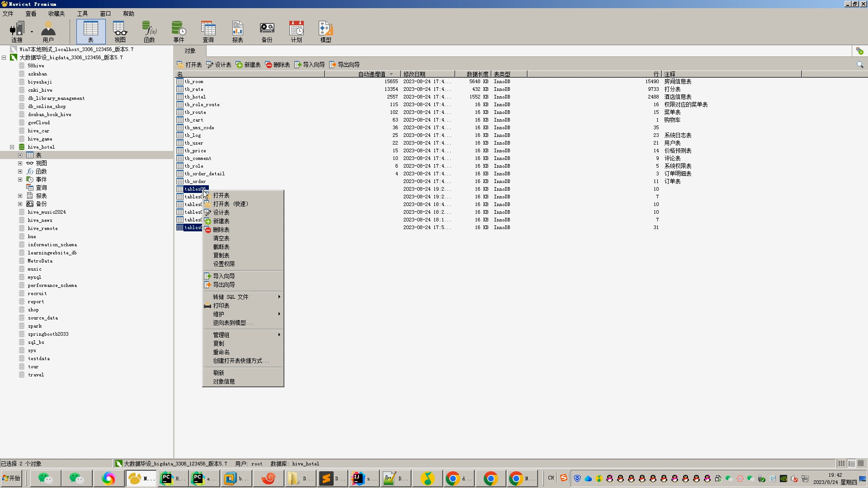Image resolution: width=868 pixels, height=488 pixels.
Task: Open the Model toolbar icon
Action: 325,31
